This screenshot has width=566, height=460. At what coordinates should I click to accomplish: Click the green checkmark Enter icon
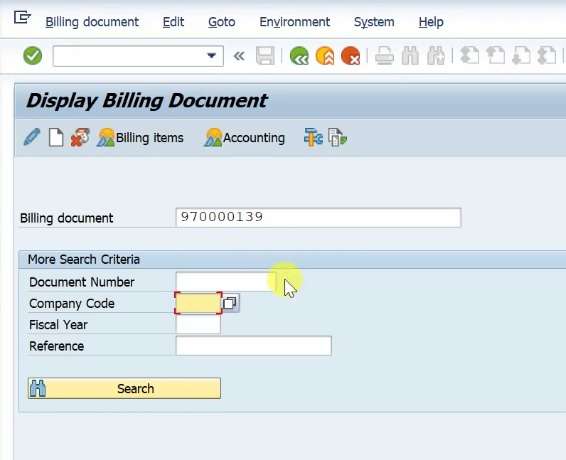[32, 56]
